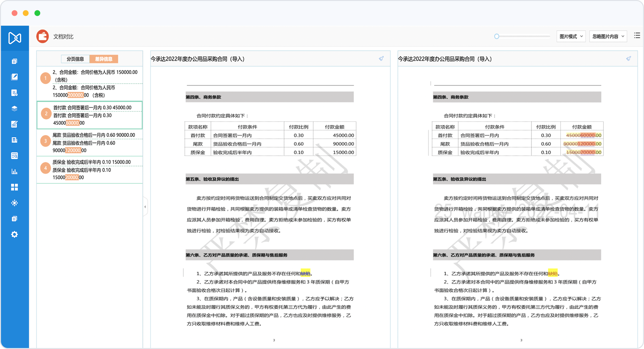Switch to the 分页信息 tab

pos(75,59)
